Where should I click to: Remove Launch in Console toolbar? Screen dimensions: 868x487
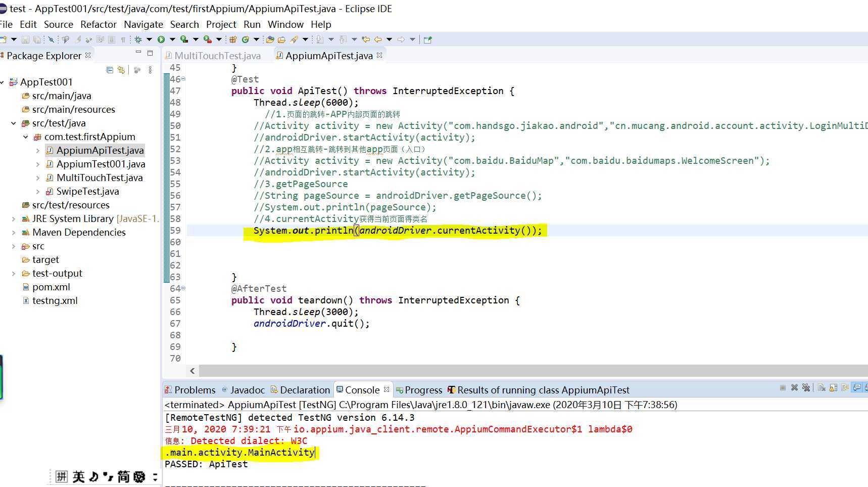pos(794,387)
